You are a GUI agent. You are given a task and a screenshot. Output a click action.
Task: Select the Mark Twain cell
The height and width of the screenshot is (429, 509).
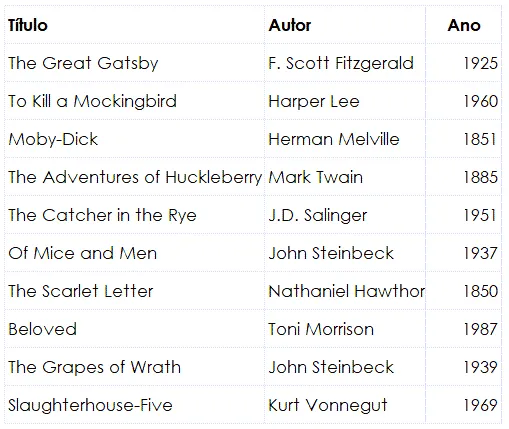345,177
